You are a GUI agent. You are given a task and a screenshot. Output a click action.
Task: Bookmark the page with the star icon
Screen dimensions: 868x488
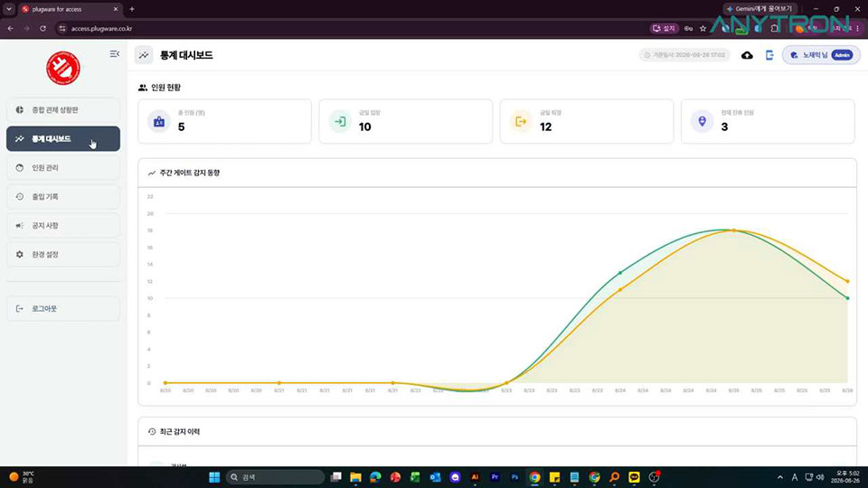[x=703, y=28]
